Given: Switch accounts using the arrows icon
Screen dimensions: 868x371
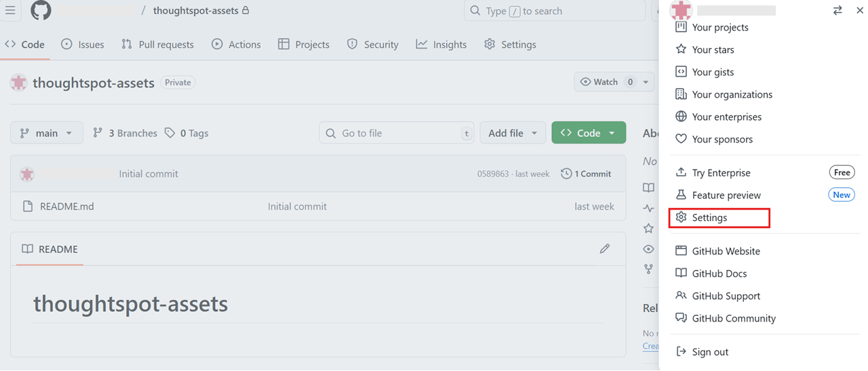Looking at the screenshot, I should pyautogui.click(x=837, y=10).
